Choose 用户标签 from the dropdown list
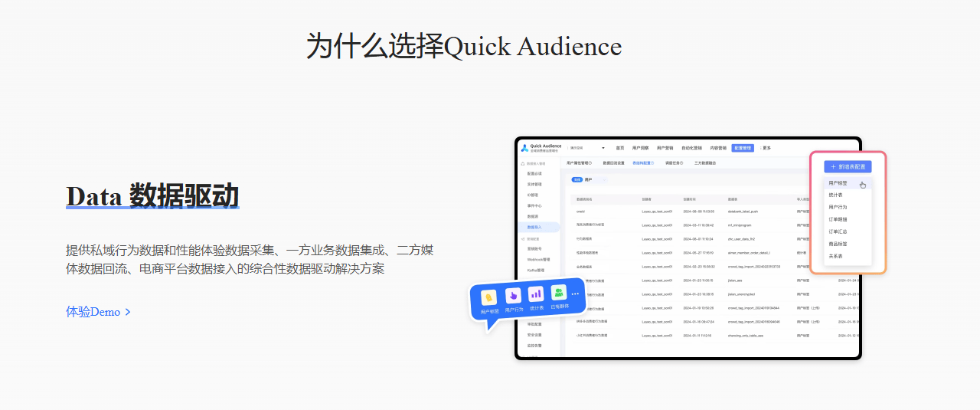 838,183
